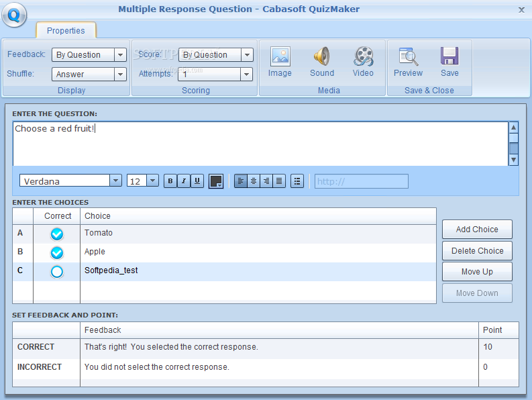Edit the CORRECT feedback text

[171, 347]
